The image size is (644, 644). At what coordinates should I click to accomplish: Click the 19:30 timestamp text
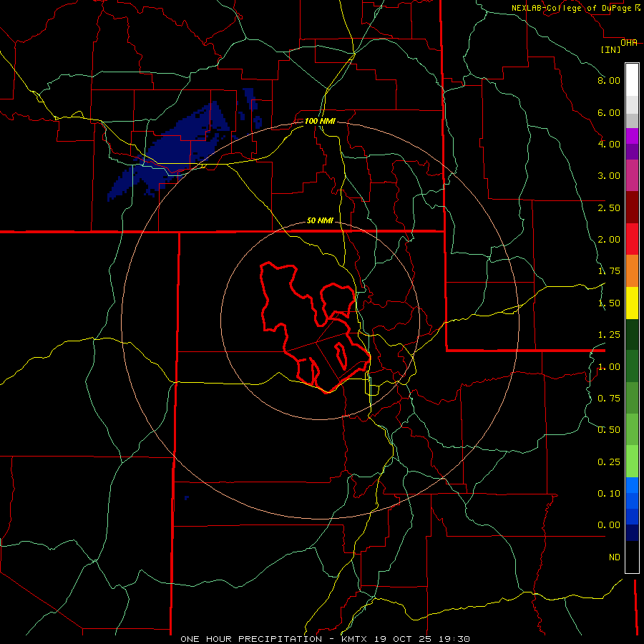tap(454, 639)
